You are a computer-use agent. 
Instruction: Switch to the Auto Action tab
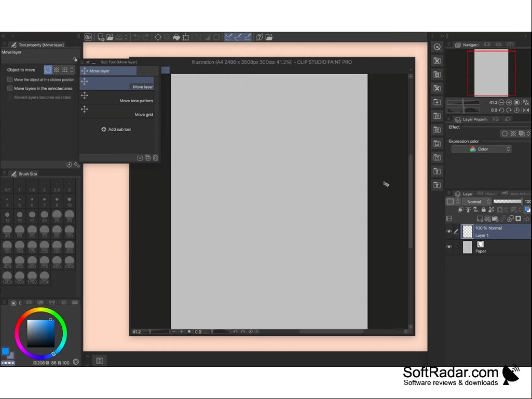[516, 194]
